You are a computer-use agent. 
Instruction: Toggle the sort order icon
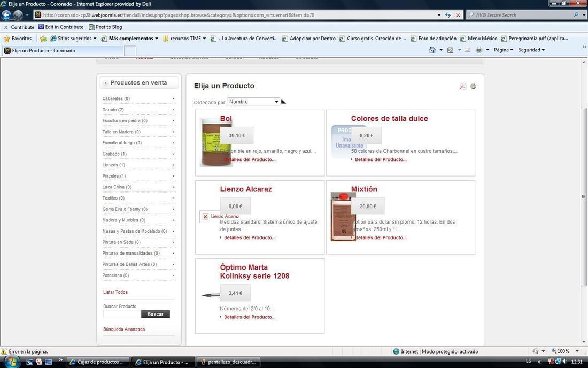coord(283,102)
